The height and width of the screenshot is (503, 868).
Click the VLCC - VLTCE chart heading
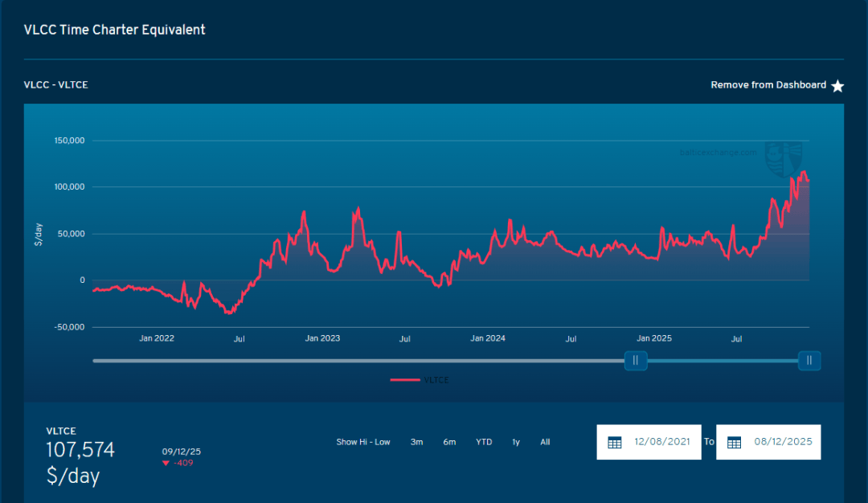(55, 85)
